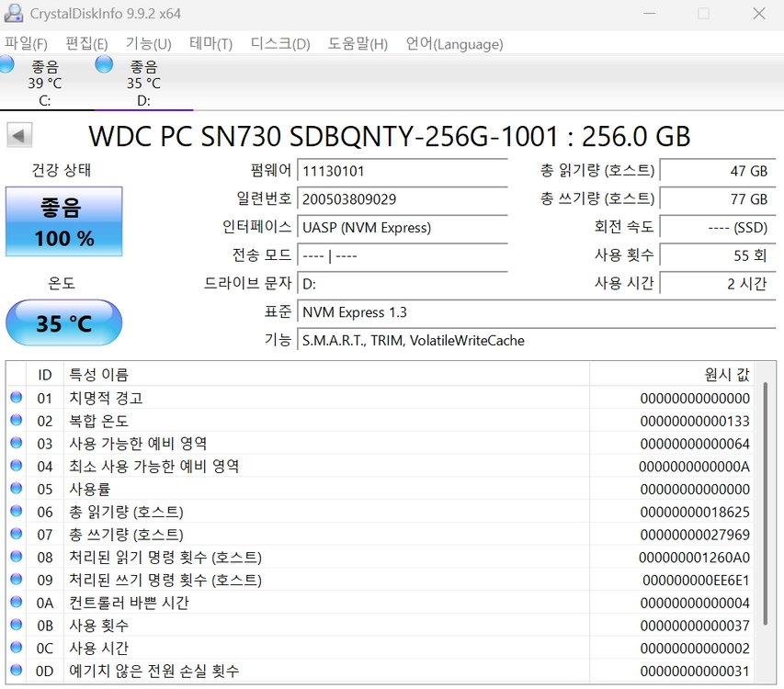Click the status orb for 08 처리된 읽기 명령 횟수

pyautogui.click(x=16, y=556)
